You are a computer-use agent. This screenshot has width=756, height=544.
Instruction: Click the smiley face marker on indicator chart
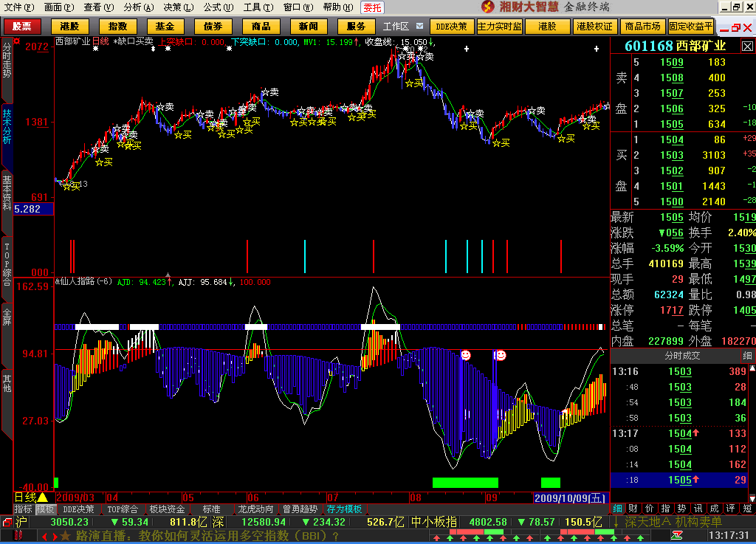[x=466, y=355]
